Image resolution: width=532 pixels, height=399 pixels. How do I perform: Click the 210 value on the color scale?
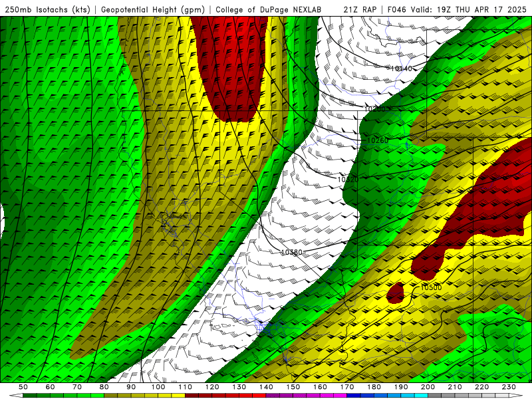tap(455, 387)
